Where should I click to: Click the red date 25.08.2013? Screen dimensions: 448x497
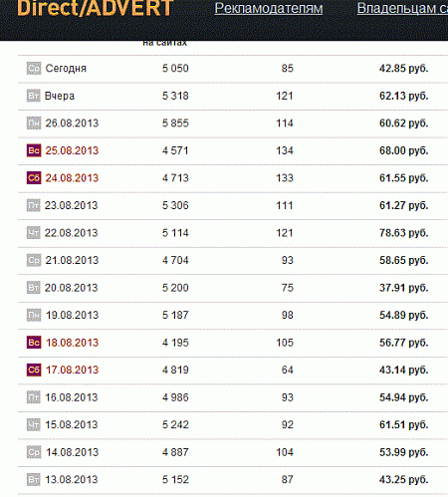72,150
